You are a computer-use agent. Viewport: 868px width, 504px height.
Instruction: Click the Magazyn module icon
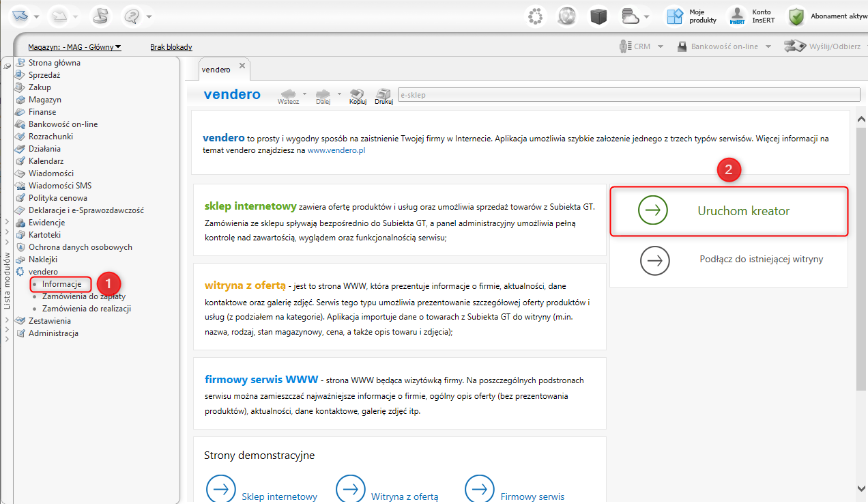pos(20,100)
